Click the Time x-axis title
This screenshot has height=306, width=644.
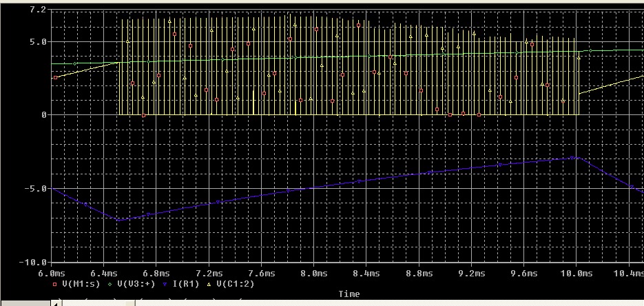pyautogui.click(x=349, y=294)
